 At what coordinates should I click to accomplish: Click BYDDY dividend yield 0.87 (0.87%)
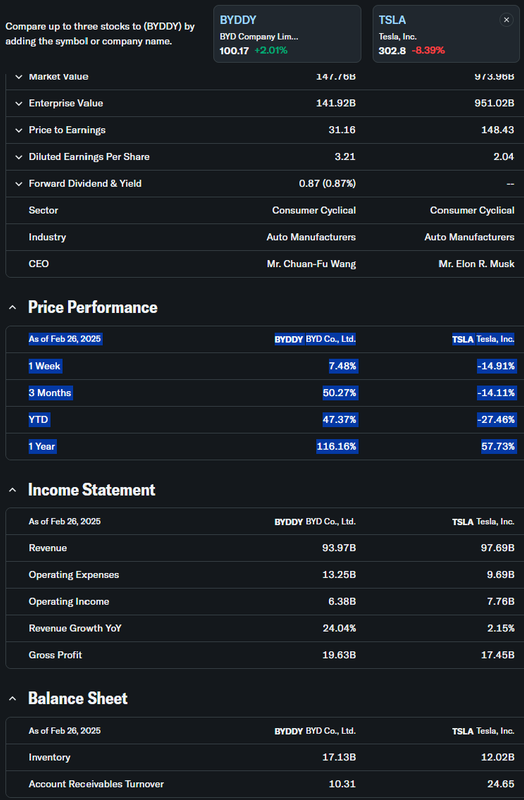click(327, 184)
